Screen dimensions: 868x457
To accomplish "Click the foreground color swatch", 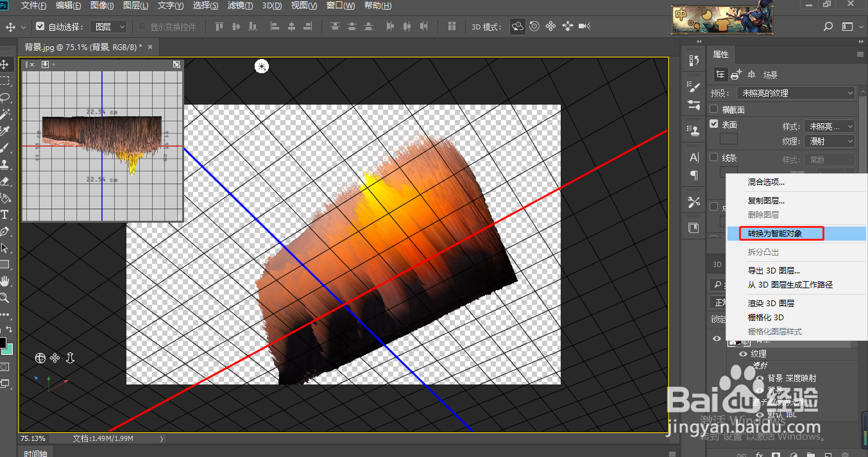I will [3, 343].
